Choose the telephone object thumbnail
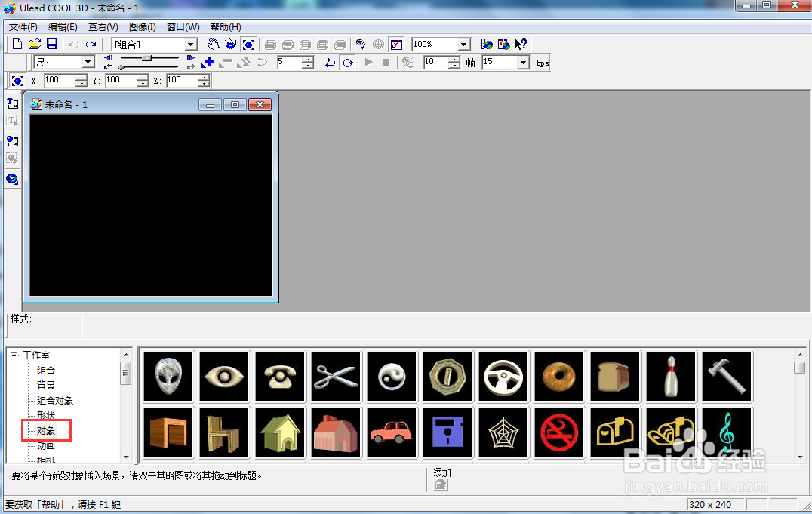Screen dimensions: 812x514 (280, 377)
